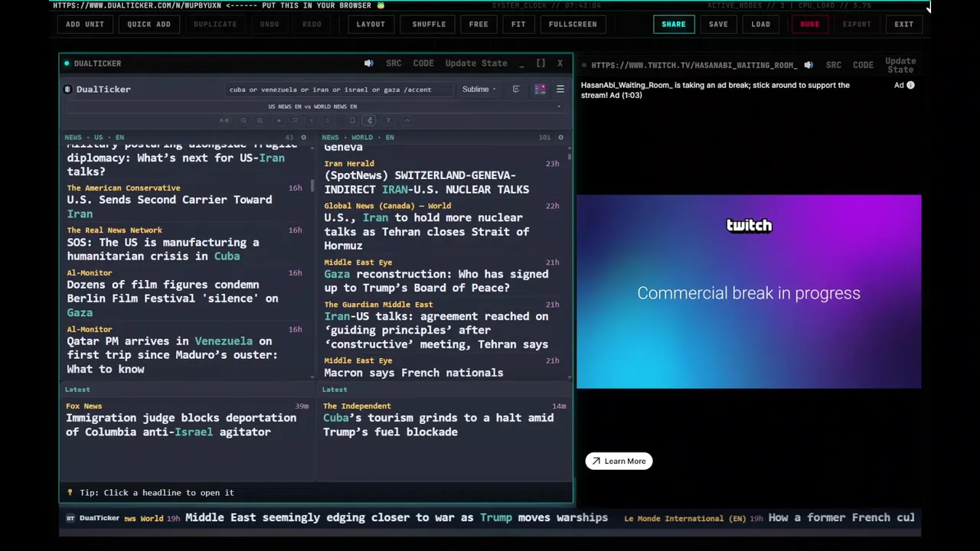Click Update State on DualTicker unit
980x551 pixels.
point(476,64)
